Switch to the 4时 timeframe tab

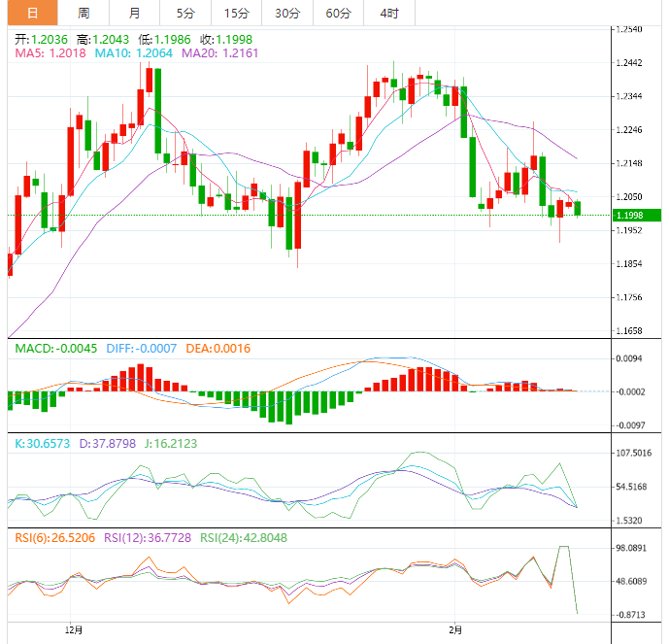click(388, 13)
